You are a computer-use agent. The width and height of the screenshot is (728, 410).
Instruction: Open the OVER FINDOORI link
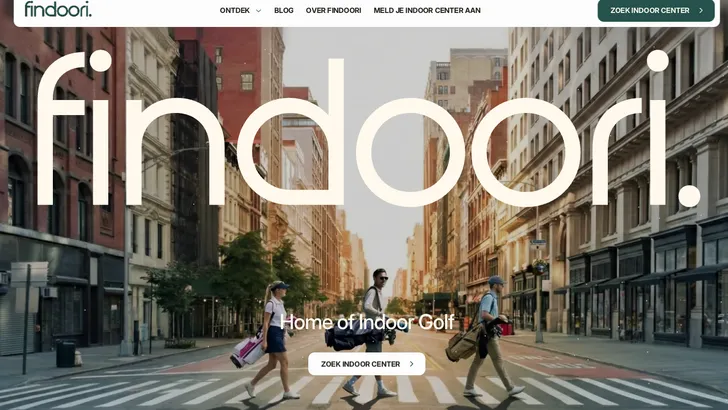pos(333,10)
